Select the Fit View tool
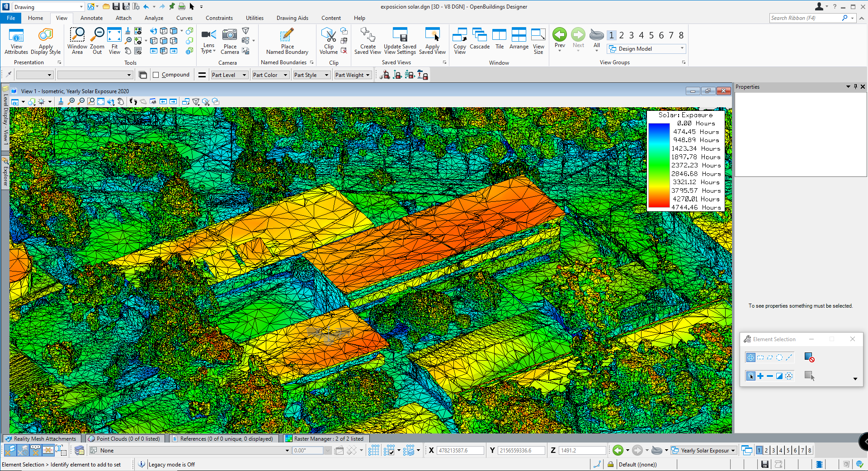Viewport: 868px width, 471px height. tap(114, 40)
